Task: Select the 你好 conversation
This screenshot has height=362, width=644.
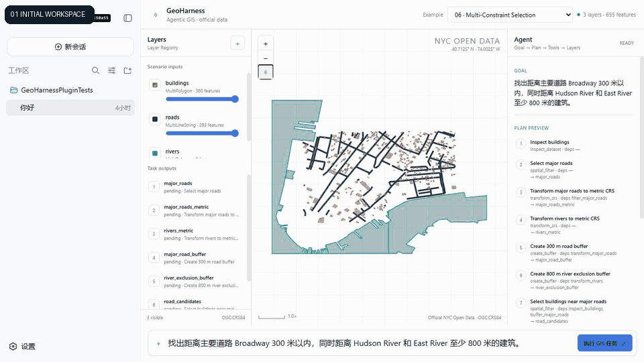Action: pyautogui.click(x=70, y=107)
